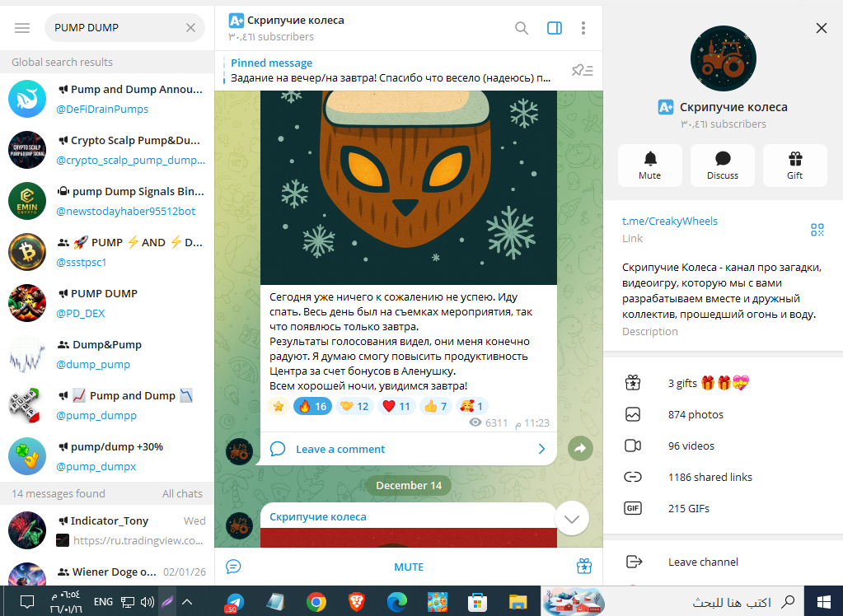Toggle the smiling hearts face reaction
Viewport: 843px width, 616px height.
(x=472, y=406)
